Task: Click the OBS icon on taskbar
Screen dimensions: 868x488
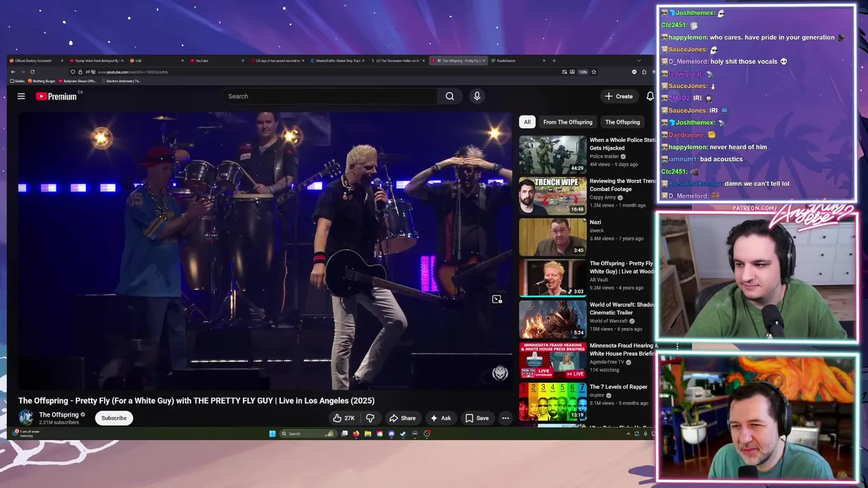Action: click(x=427, y=434)
